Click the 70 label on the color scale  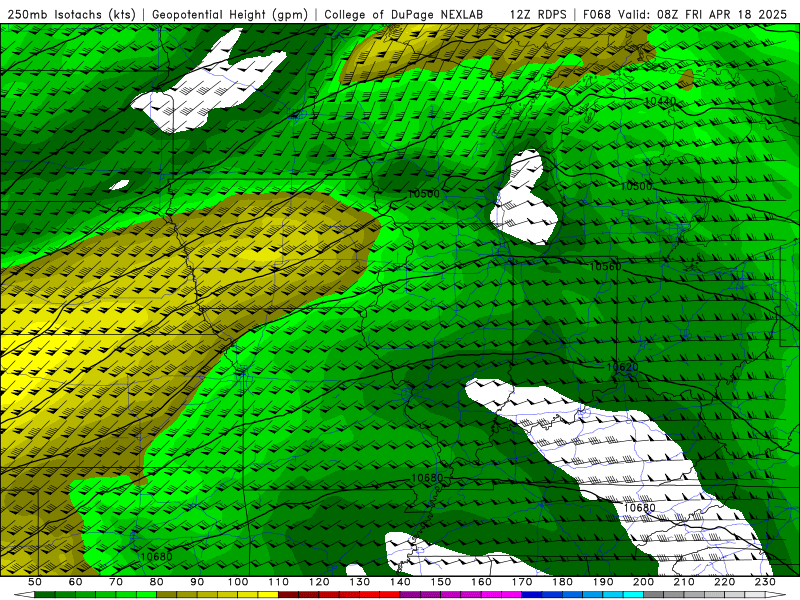point(116,582)
